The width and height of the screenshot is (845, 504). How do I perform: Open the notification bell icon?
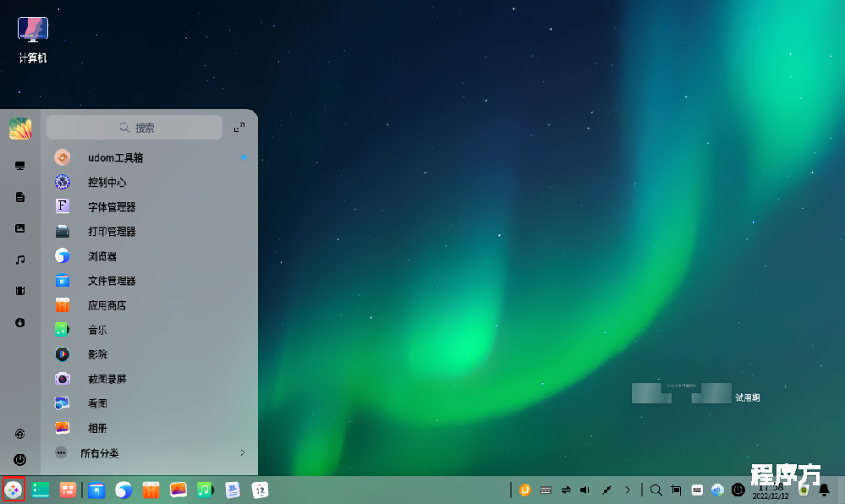click(824, 490)
